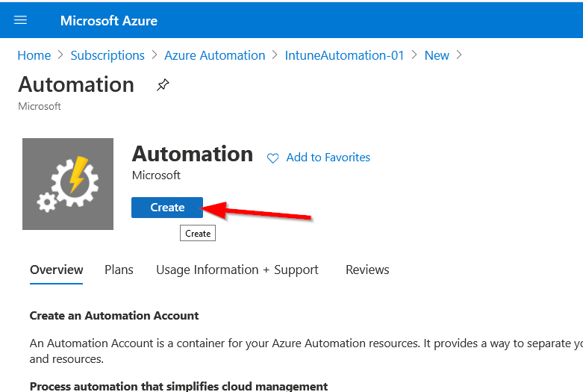Open Azure Automation breadcrumb link

214,55
